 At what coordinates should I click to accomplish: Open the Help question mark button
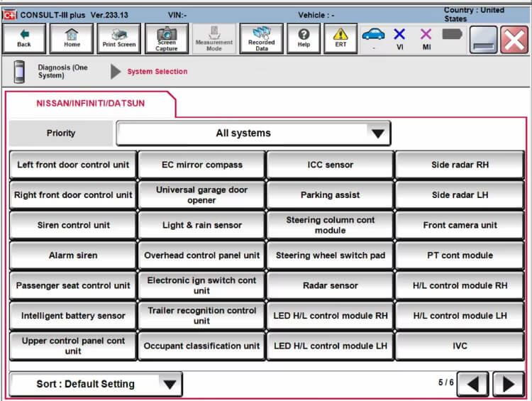304,38
